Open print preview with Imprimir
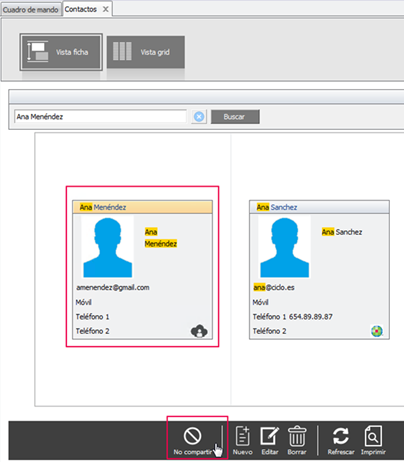 point(373,441)
